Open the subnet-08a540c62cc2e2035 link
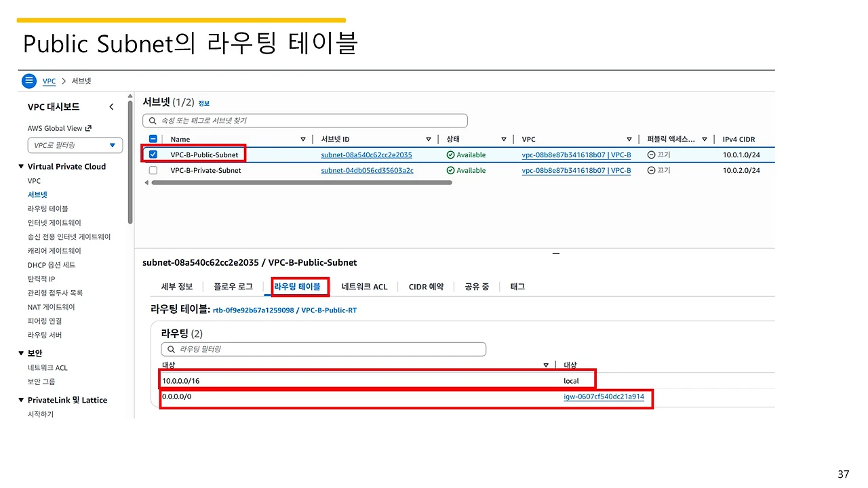 click(366, 155)
